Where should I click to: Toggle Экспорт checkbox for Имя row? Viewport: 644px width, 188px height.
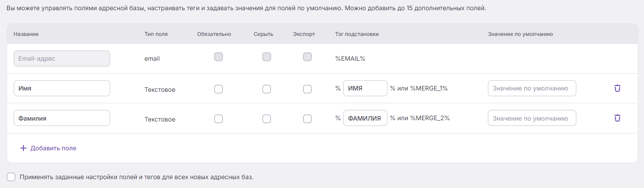307,89
